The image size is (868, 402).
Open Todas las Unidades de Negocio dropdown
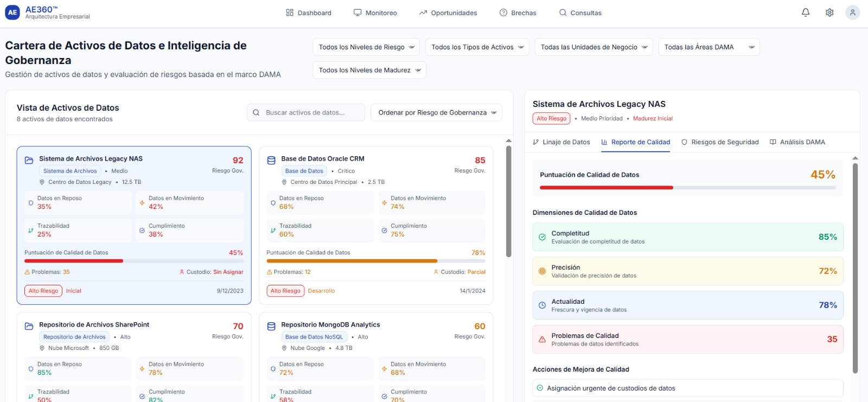point(593,47)
